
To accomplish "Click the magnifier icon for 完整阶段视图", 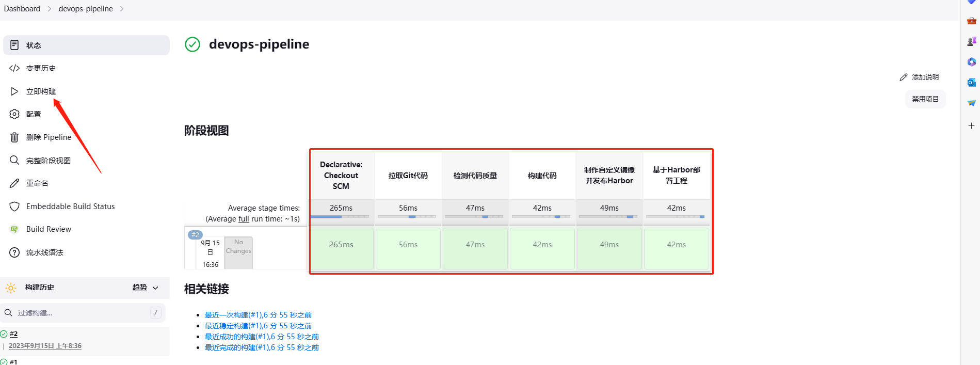I will (x=14, y=161).
